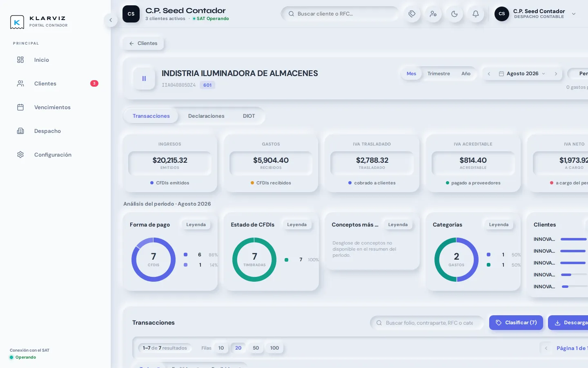Switch to Transacciones tab

(x=151, y=116)
